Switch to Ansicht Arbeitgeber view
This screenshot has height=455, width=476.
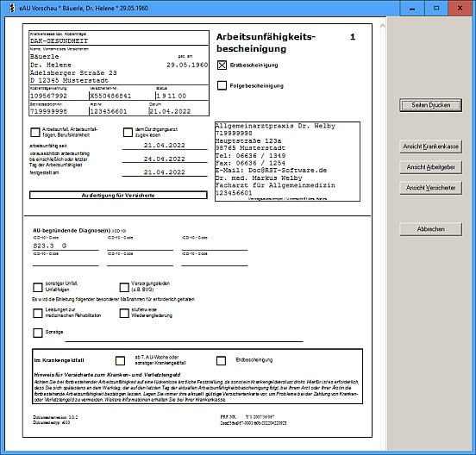431,167
